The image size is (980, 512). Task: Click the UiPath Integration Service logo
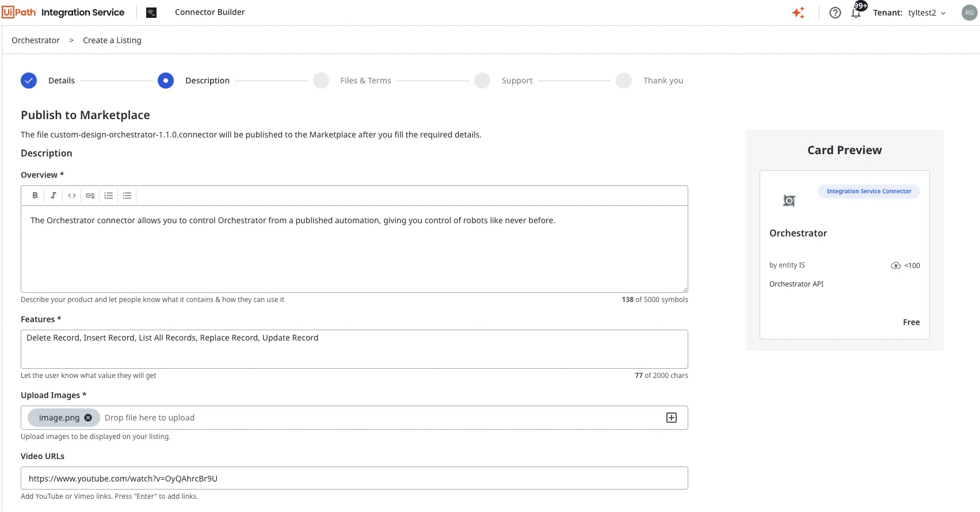63,13
